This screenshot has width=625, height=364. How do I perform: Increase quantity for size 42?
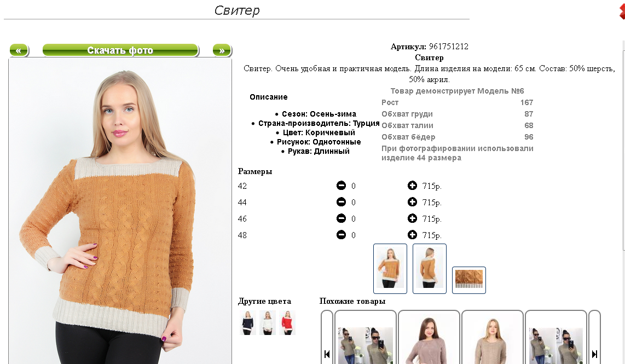tap(412, 186)
